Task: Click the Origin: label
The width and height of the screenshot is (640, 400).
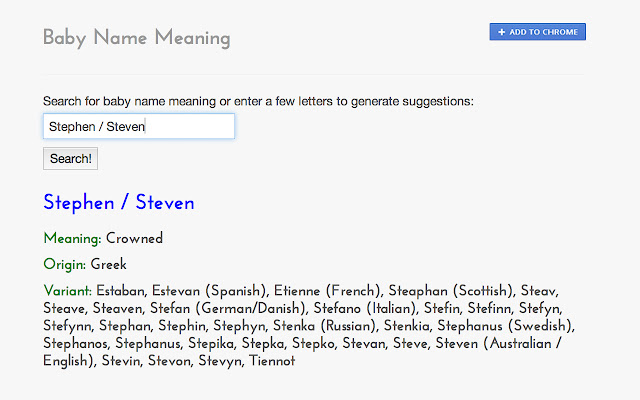Action: click(x=64, y=264)
